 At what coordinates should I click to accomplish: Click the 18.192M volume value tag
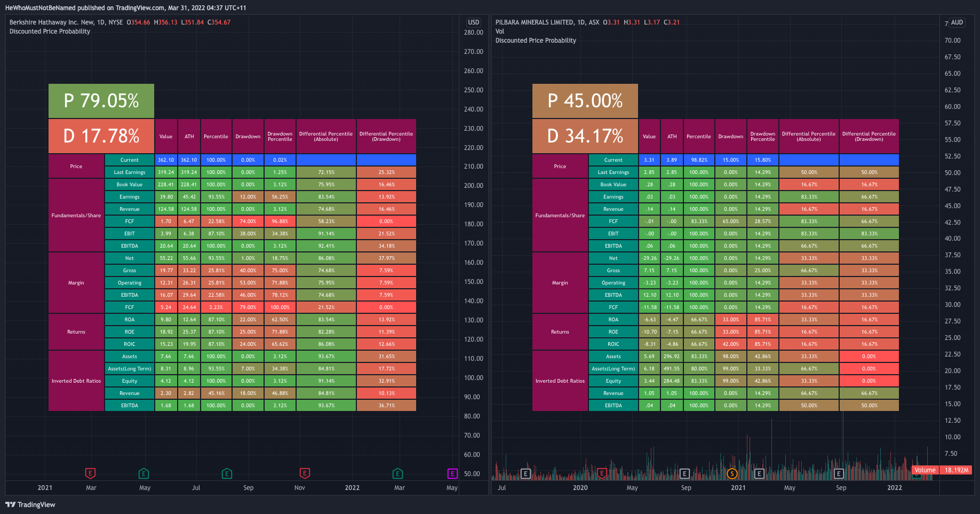point(956,470)
